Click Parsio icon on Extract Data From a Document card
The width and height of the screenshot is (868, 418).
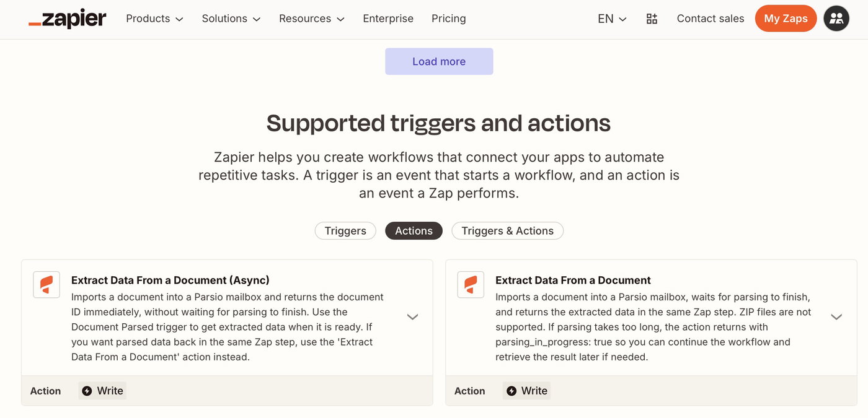(x=471, y=285)
